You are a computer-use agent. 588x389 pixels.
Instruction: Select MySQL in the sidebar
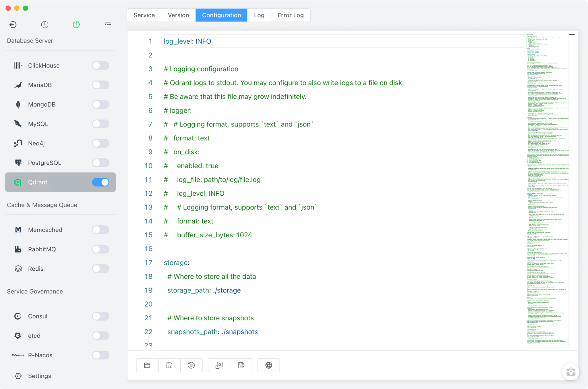pyautogui.click(x=60, y=124)
